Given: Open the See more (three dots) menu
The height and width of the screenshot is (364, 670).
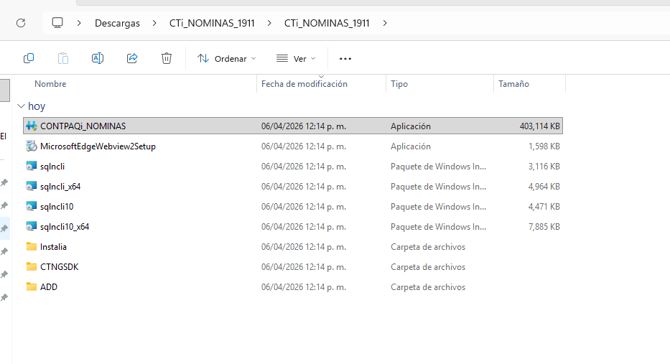Looking at the screenshot, I should tap(345, 59).
